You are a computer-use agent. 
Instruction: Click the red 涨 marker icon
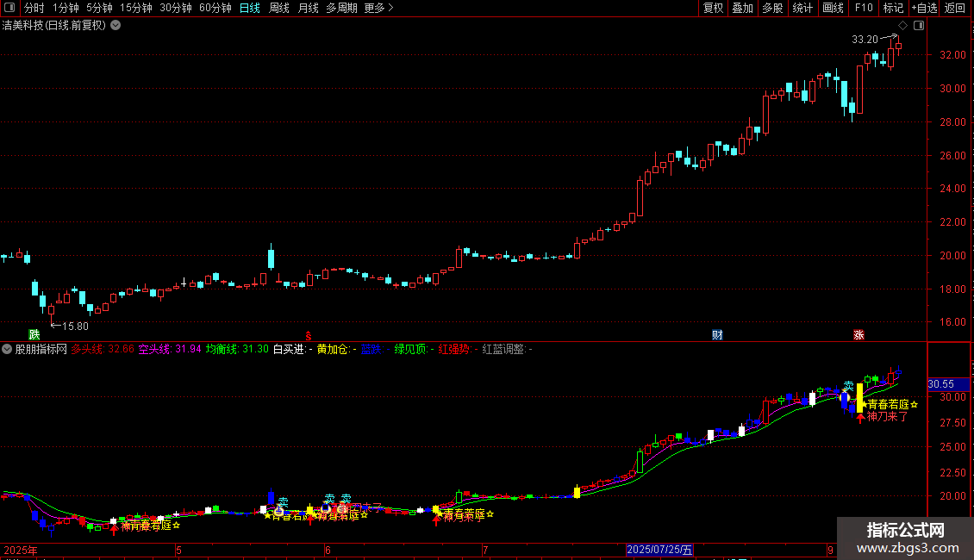pos(858,334)
